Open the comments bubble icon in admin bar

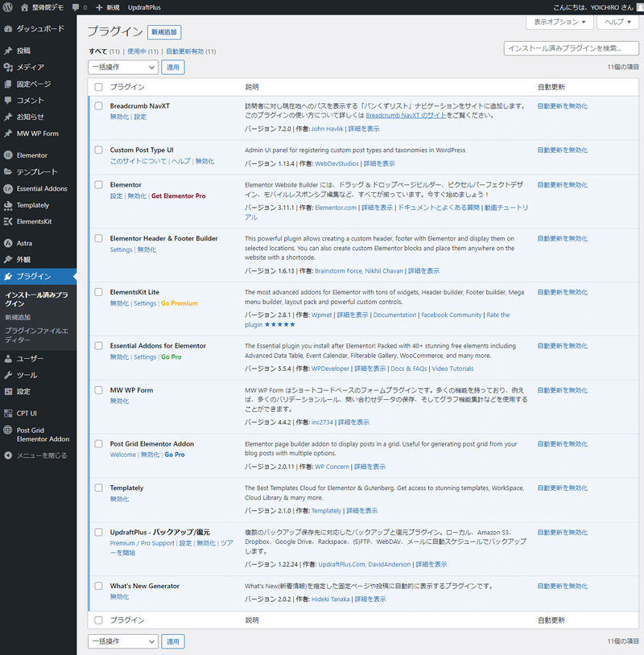coord(76,7)
